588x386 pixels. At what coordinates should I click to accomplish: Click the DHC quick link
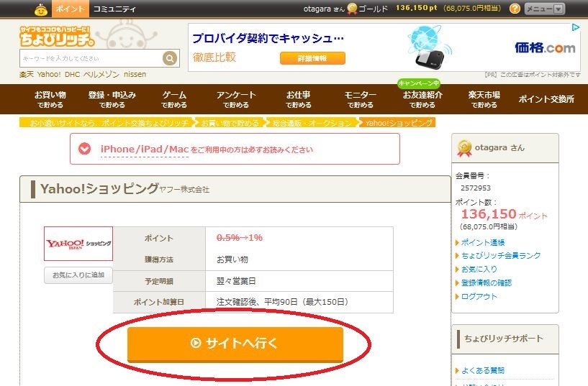[72, 75]
